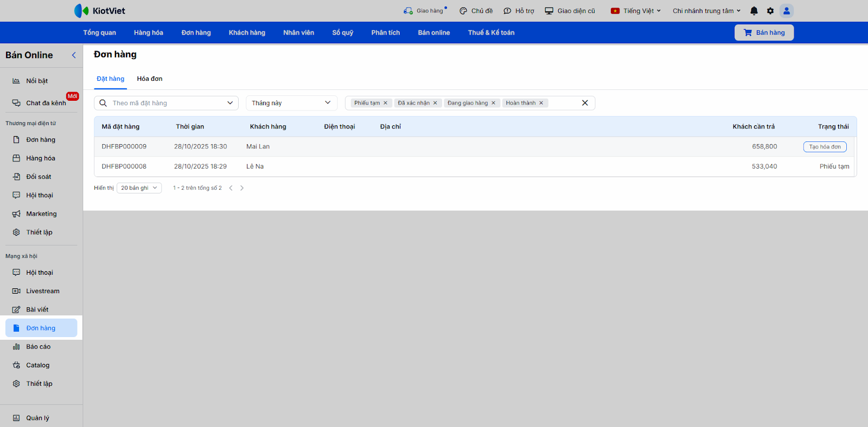Click the Bán hàng button
Image resolution: width=868 pixels, height=427 pixels.
(764, 33)
